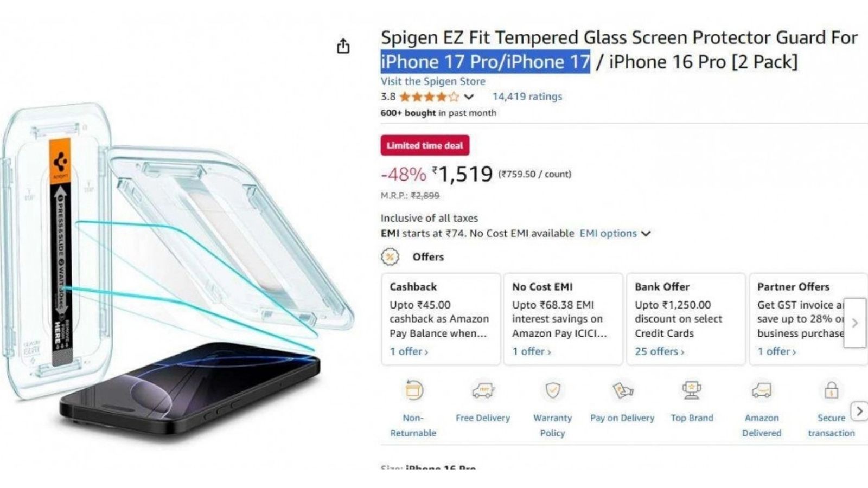
Task: Click the Pay on Delivery icon
Action: (x=622, y=390)
